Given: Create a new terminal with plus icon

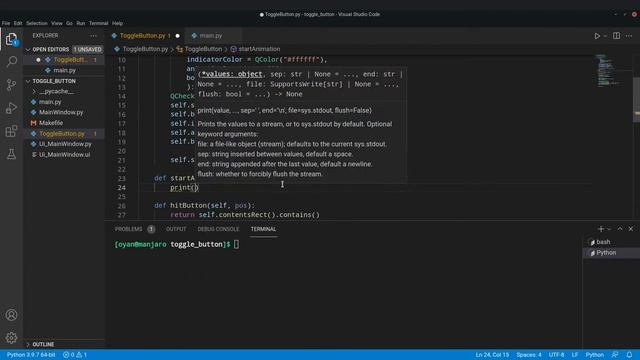Looking at the screenshot, I should pos(600,229).
